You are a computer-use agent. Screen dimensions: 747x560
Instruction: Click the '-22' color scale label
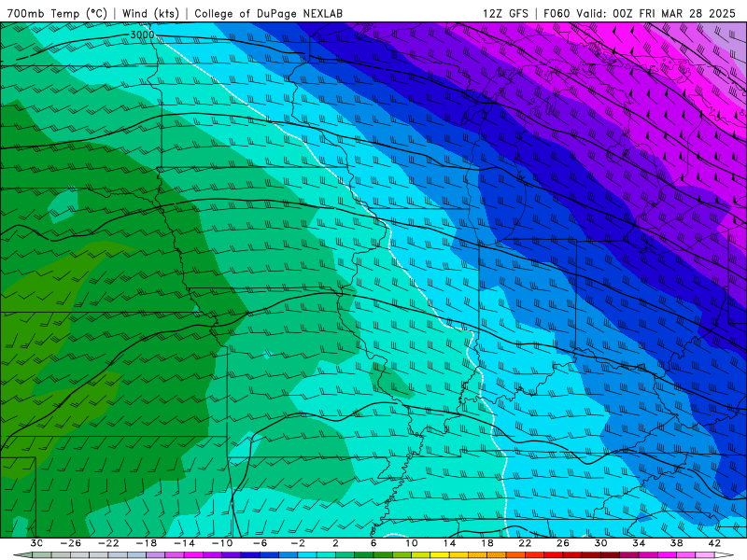108,543
